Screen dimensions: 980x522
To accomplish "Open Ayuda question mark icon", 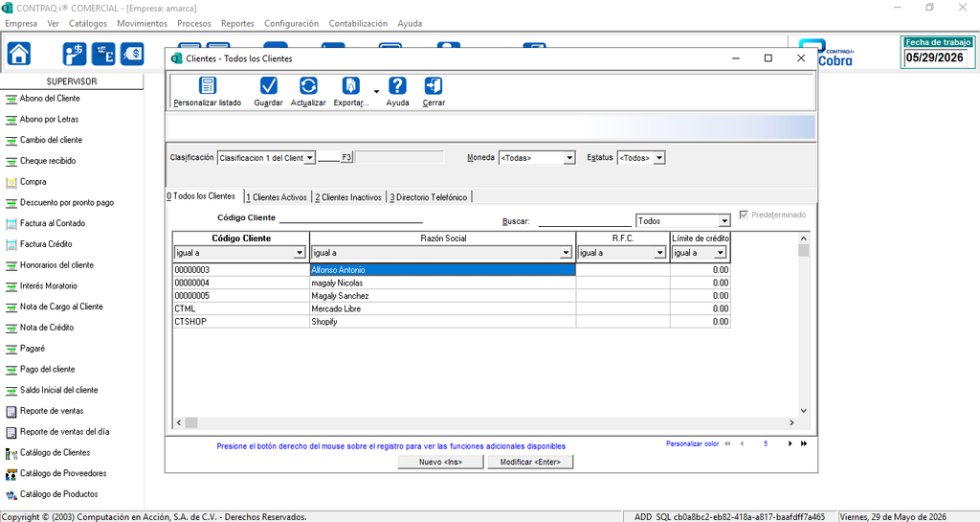I will click(397, 85).
